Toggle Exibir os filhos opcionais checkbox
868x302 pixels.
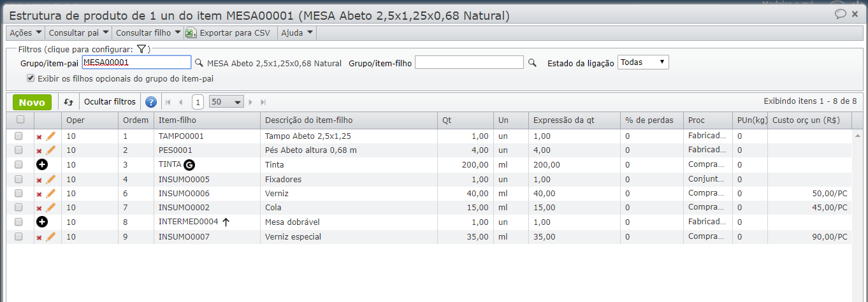click(31, 78)
